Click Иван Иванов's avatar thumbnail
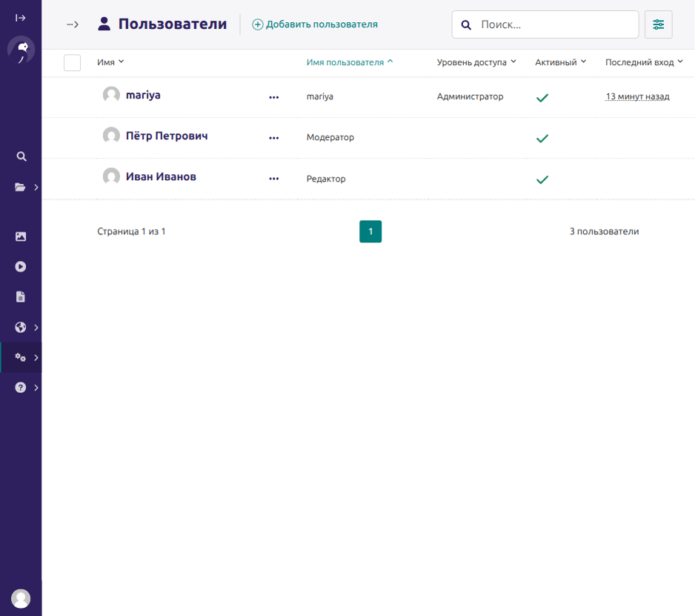Viewport: 695px width, 616px height. [111, 176]
